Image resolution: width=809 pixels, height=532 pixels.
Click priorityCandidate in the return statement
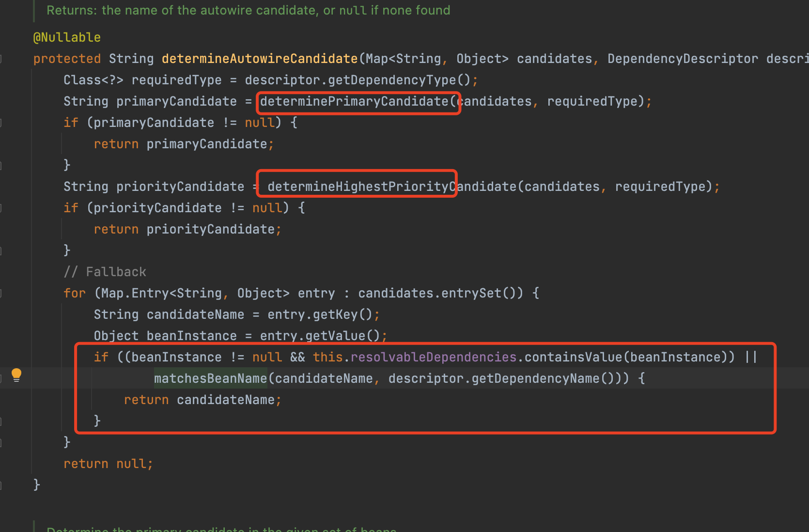[x=211, y=229]
